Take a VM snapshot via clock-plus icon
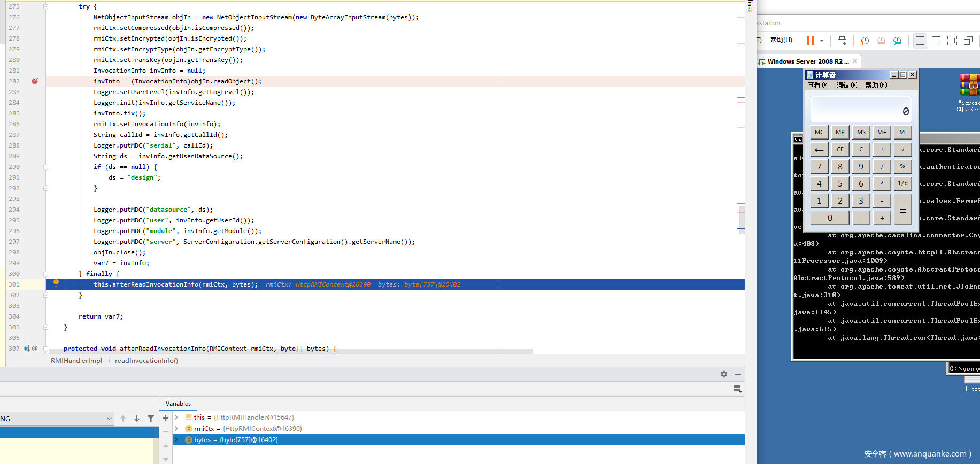The width and height of the screenshot is (980, 464). point(865,41)
